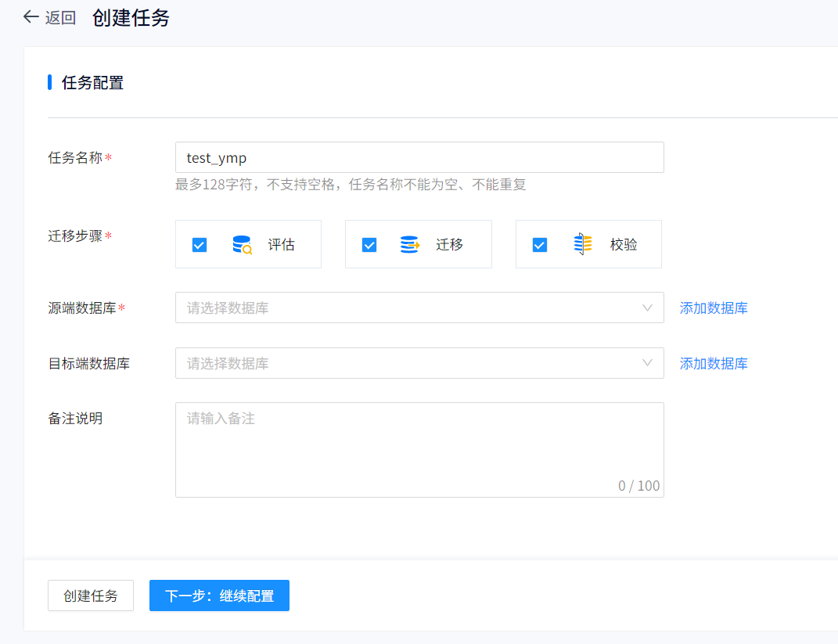Uncheck the 迁移 step checkbox
838x644 pixels.
369,245
